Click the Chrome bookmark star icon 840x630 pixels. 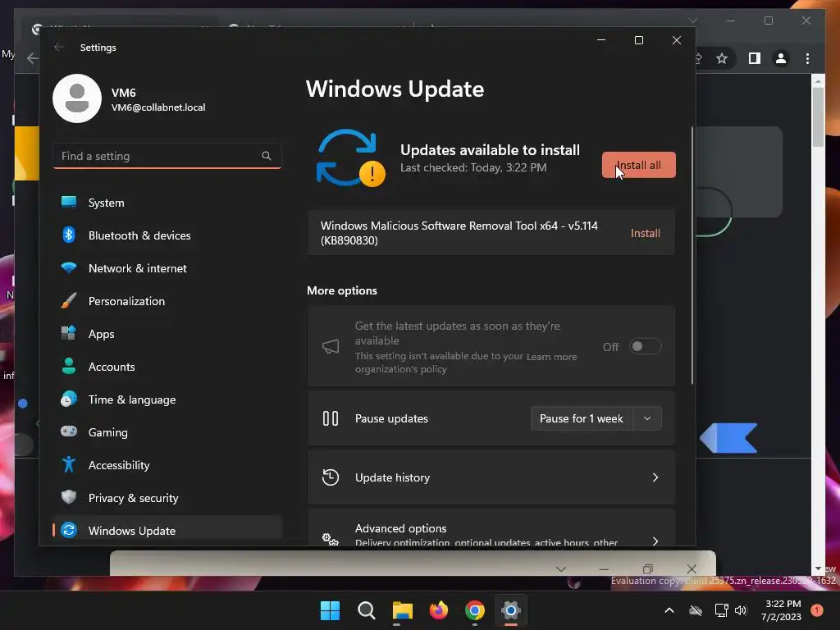[x=722, y=58]
